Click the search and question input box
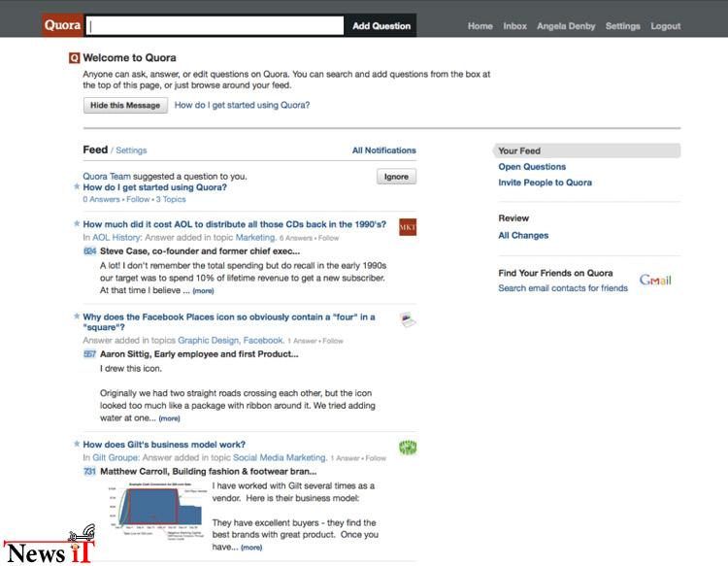The width and height of the screenshot is (728, 566). 215,26
